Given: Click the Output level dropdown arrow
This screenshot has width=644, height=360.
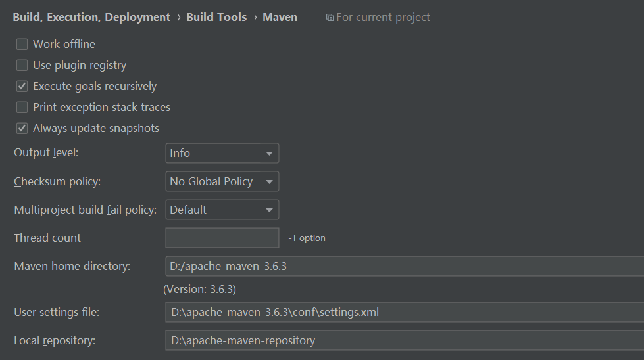Looking at the screenshot, I should (x=269, y=153).
